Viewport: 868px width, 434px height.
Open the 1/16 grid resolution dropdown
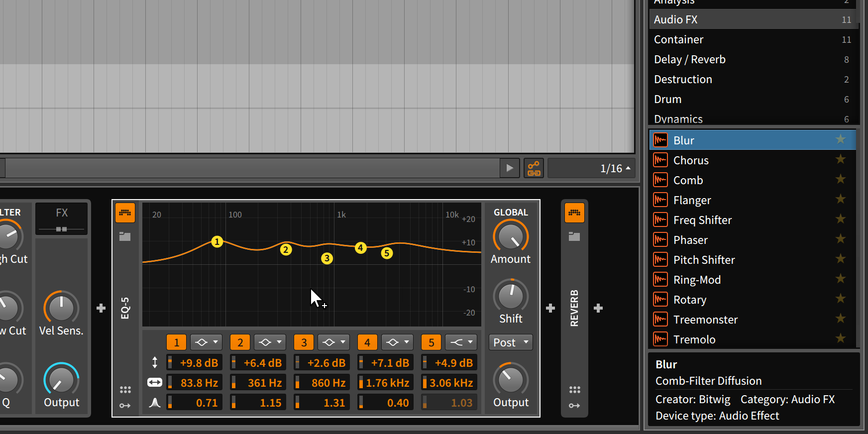point(591,168)
